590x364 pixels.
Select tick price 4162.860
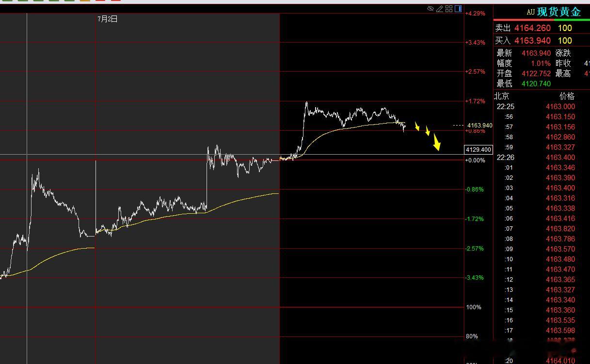pyautogui.click(x=560, y=137)
